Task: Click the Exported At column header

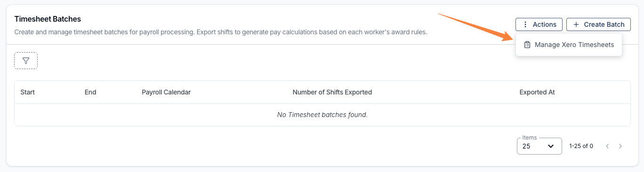Action: [537, 92]
